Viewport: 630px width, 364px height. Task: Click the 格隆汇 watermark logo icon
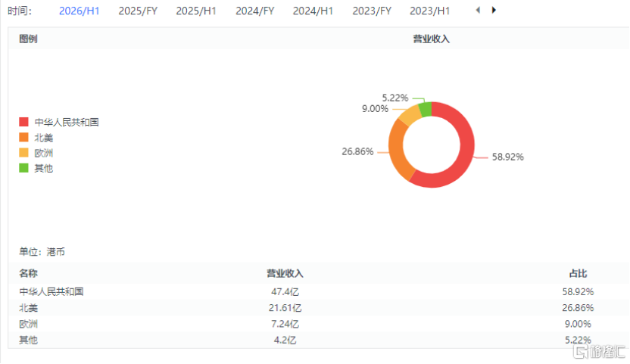(582, 353)
